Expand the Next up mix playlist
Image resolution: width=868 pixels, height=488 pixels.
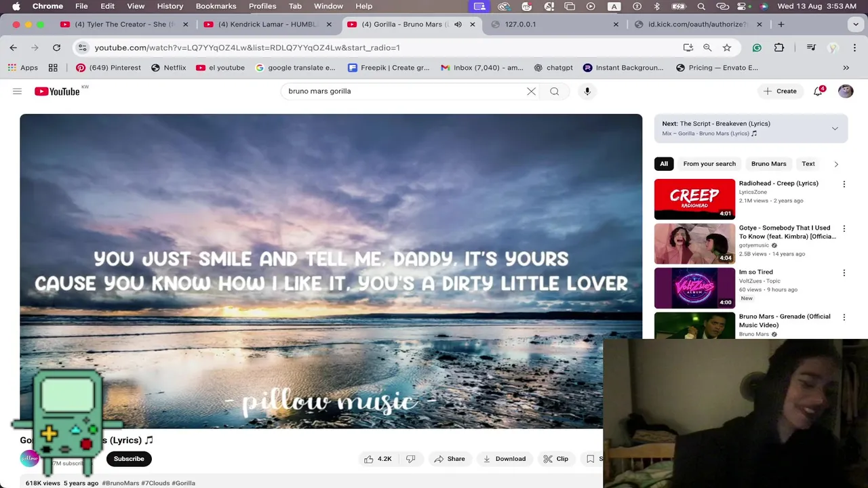[835, 128]
